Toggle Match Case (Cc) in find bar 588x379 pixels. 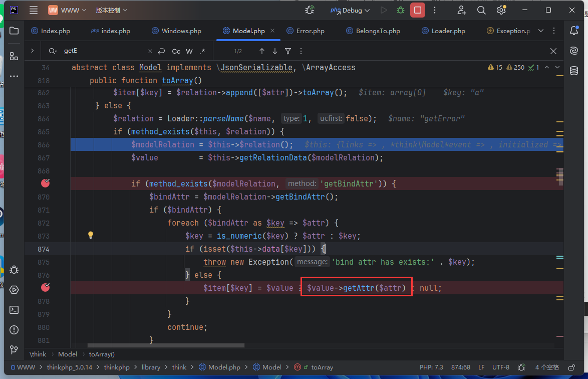[176, 51]
